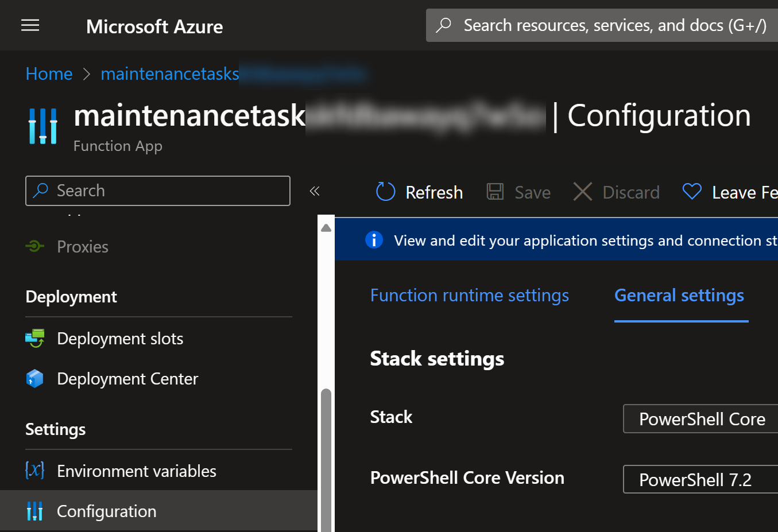This screenshot has height=532, width=778.
Task: Open the Stack dropdown showing PowerShell Core
Action: coord(700,419)
